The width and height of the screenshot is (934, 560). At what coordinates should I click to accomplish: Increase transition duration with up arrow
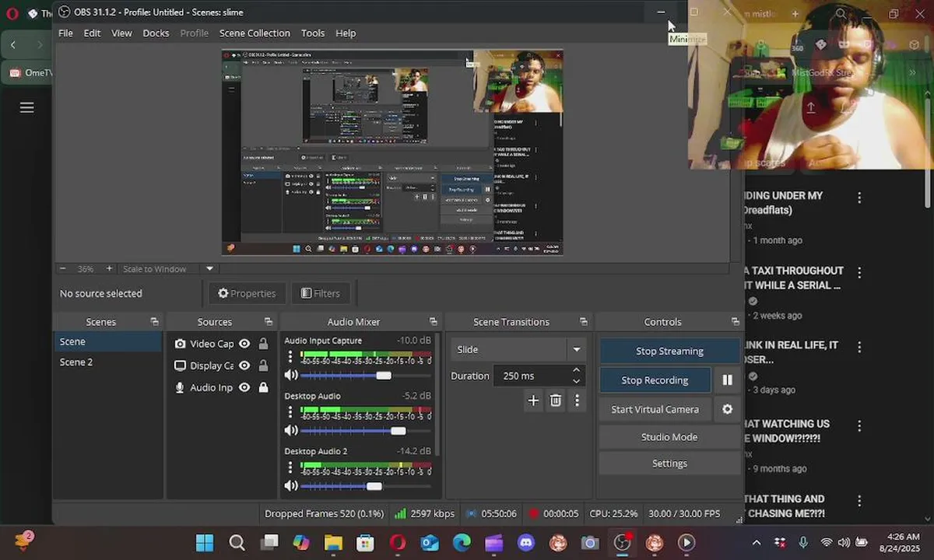tap(576, 370)
